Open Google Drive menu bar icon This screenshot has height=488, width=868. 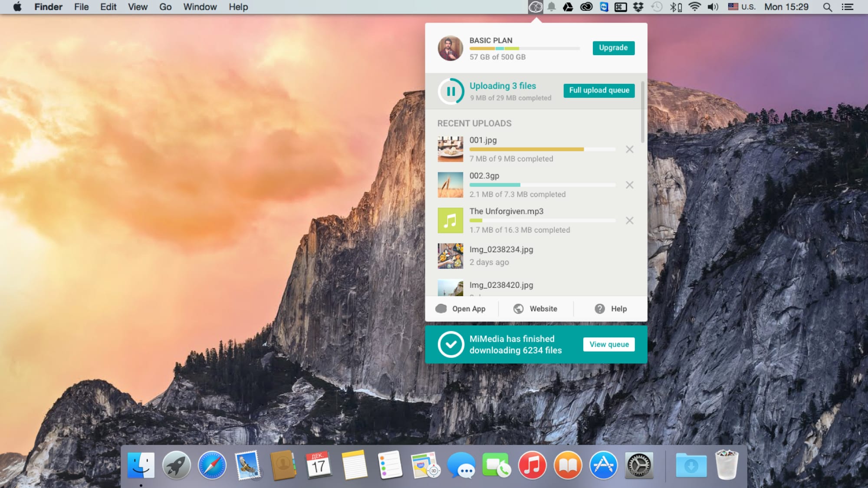[568, 7]
